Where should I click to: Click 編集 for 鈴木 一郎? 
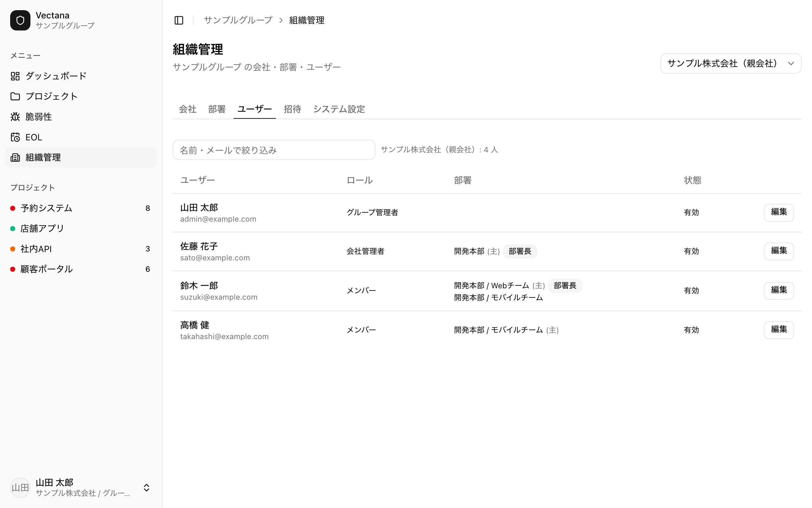[x=779, y=290]
